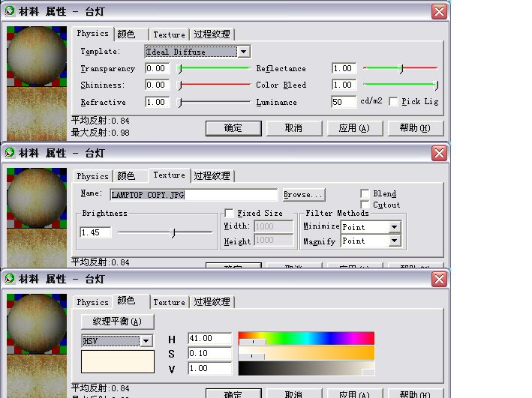This screenshot has width=532, height=398.
Task: Click the H hue rainbow bar
Action: pyautogui.click(x=306, y=338)
